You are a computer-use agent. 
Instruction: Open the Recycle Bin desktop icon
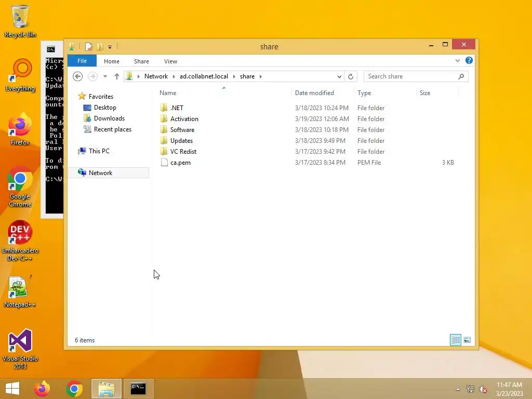20,21
